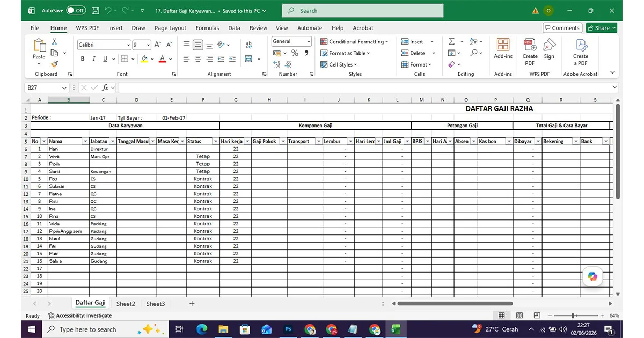Toggle Bold formatting
The width and height of the screenshot is (644, 338).
click(x=83, y=59)
